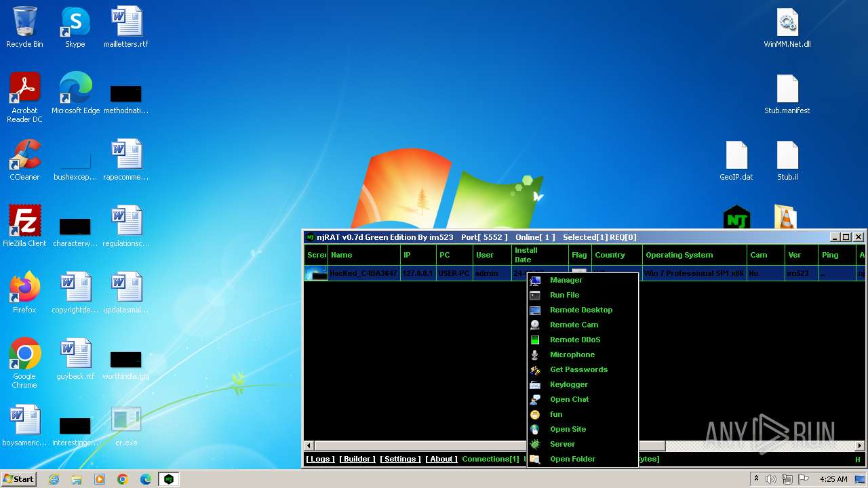Show hidden system tray icons

click(756, 479)
